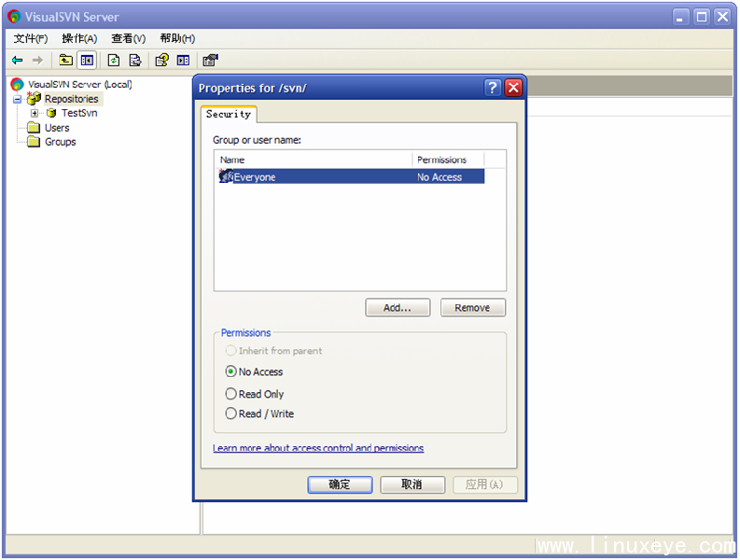Select VisualSVN Server (Local) root node
The width and height of the screenshot is (740, 560).
(x=79, y=85)
